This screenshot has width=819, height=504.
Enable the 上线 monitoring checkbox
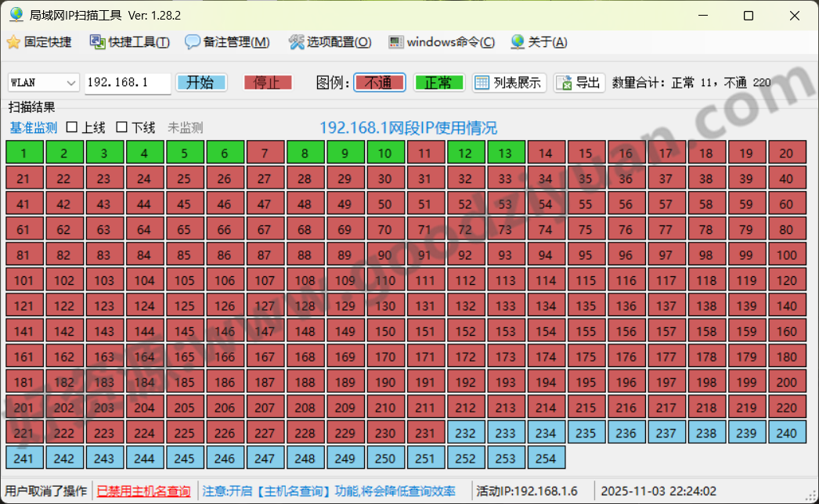70,127
